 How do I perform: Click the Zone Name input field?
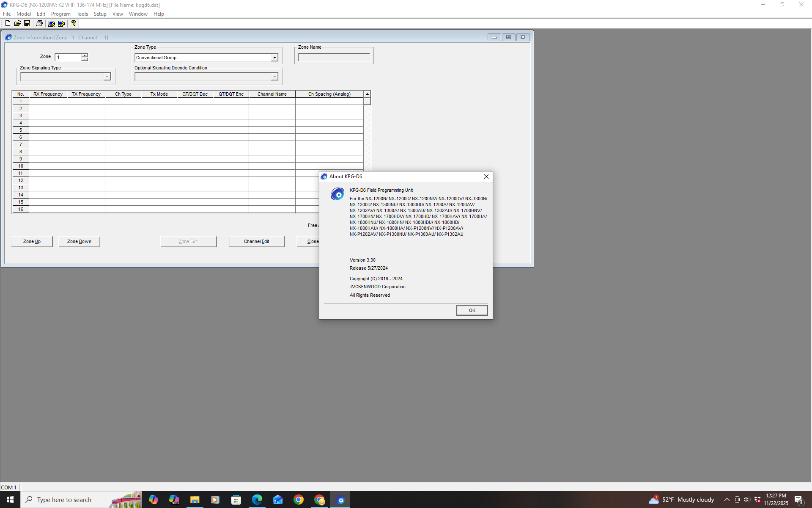pyautogui.click(x=334, y=58)
